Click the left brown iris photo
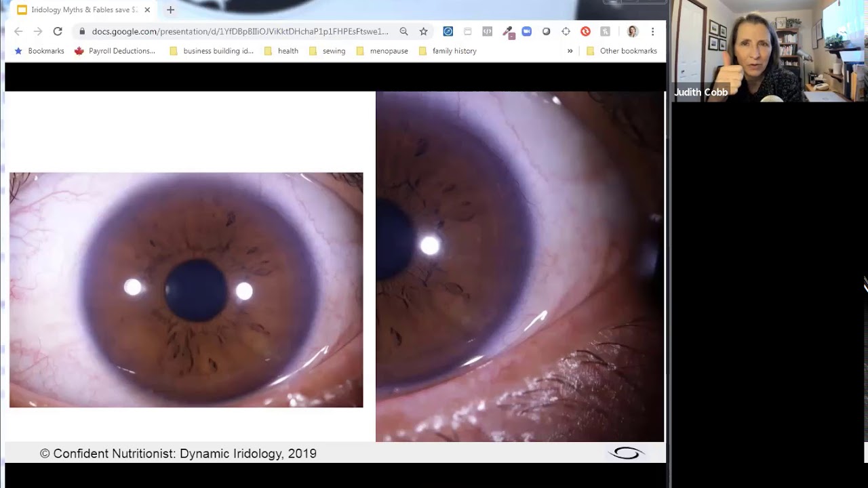Image resolution: width=868 pixels, height=488 pixels. [186, 290]
